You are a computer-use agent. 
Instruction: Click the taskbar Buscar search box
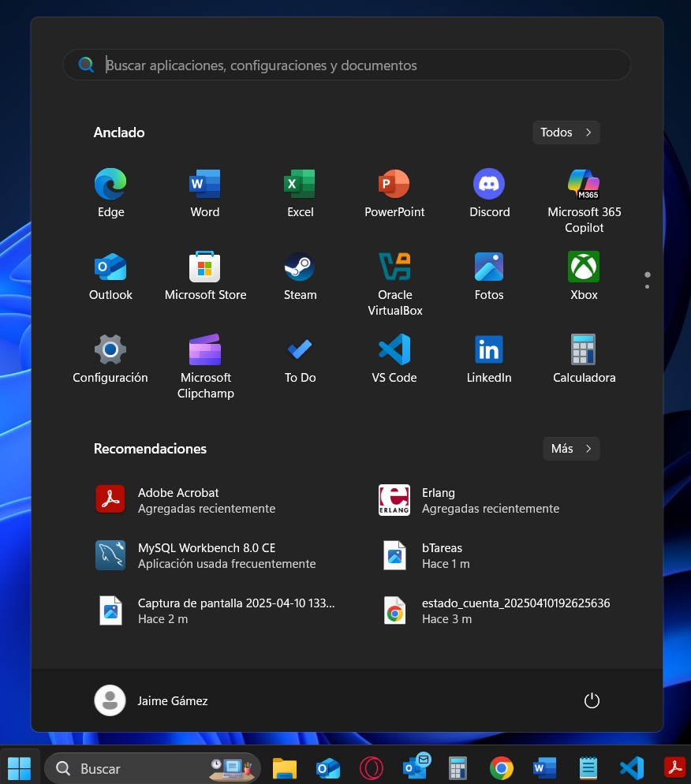152,768
